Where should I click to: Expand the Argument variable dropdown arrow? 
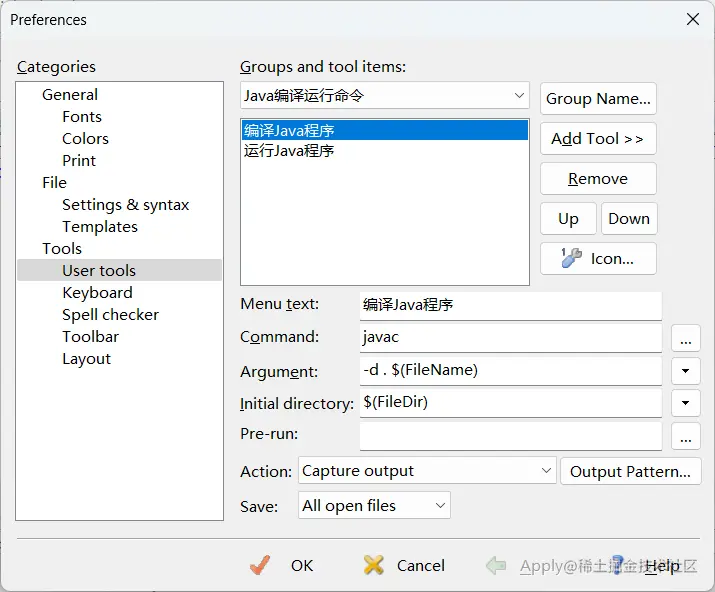(x=685, y=371)
